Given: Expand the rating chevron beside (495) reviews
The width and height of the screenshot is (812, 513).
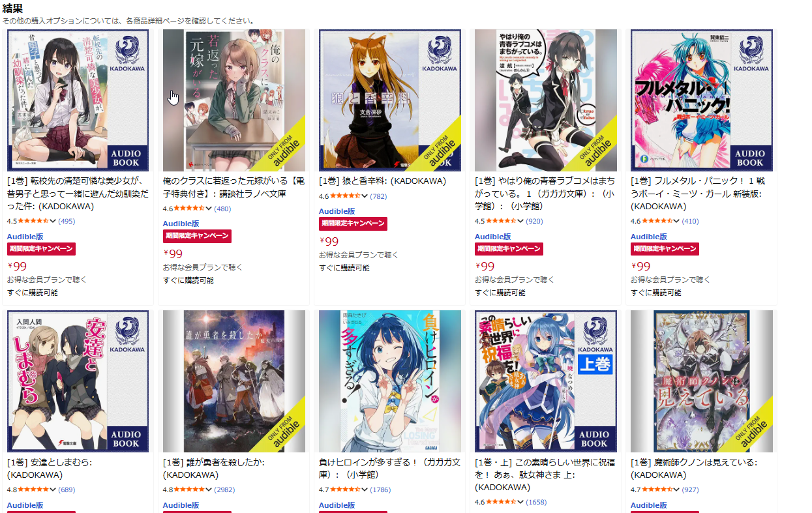Looking at the screenshot, I should [53, 221].
